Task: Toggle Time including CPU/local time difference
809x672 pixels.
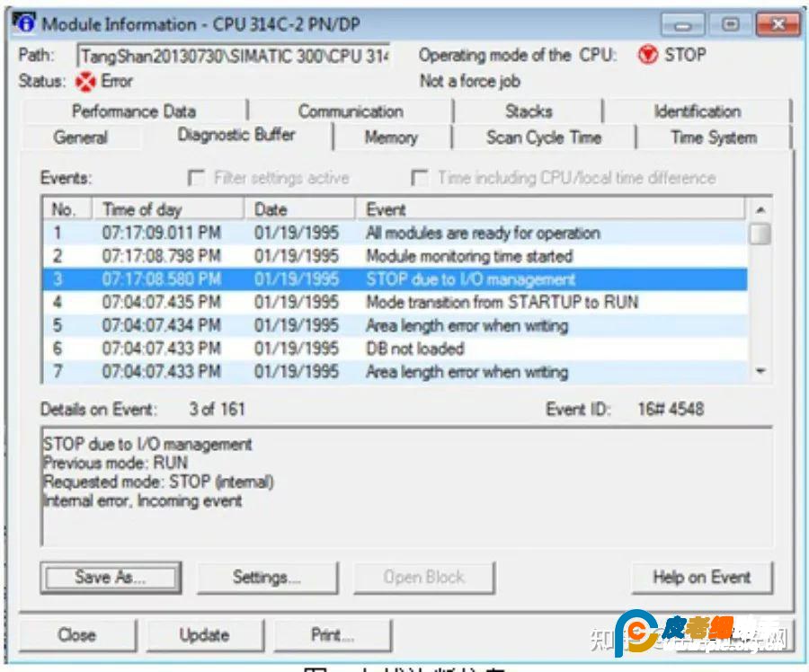Action: click(420, 178)
